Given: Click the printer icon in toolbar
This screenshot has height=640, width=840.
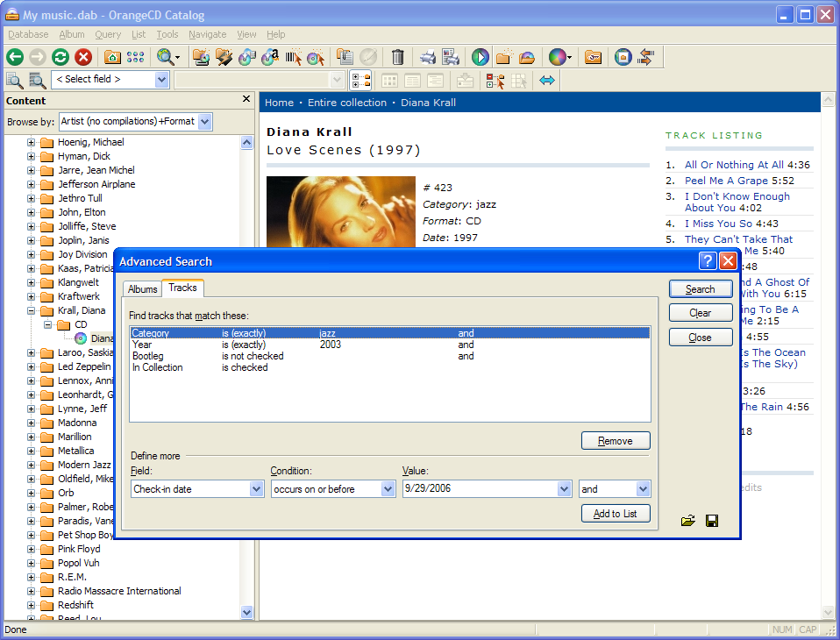Looking at the screenshot, I should tap(428, 57).
